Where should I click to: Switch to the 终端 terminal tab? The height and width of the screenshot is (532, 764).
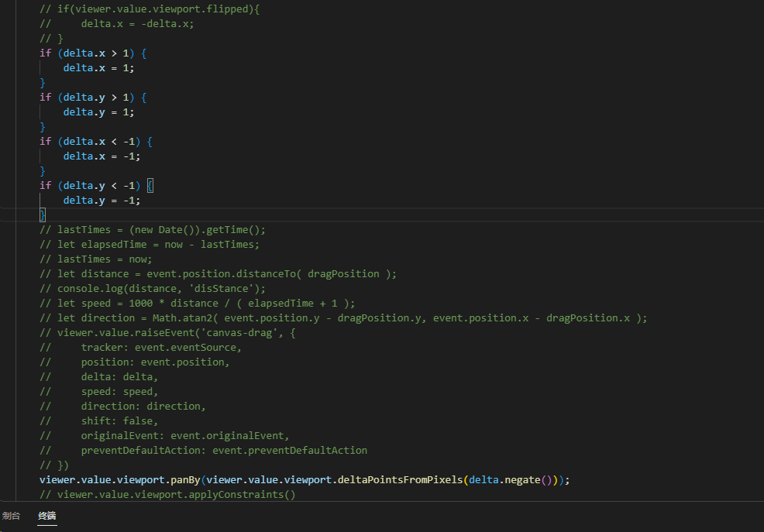pos(46,516)
